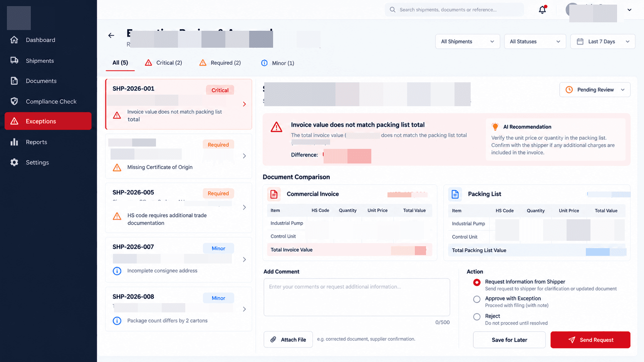
Task: Switch to the Critical (2) tab
Action: pyautogui.click(x=163, y=63)
